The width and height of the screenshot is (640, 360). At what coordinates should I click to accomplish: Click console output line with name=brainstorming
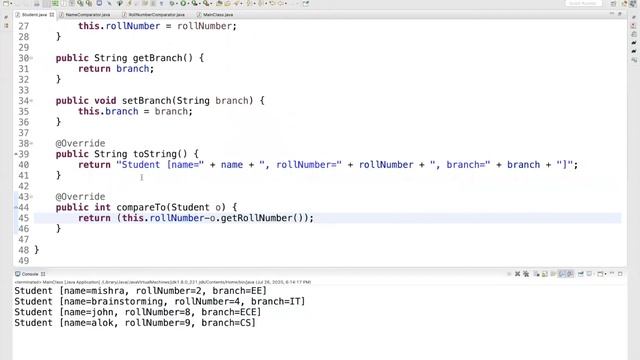(160, 301)
